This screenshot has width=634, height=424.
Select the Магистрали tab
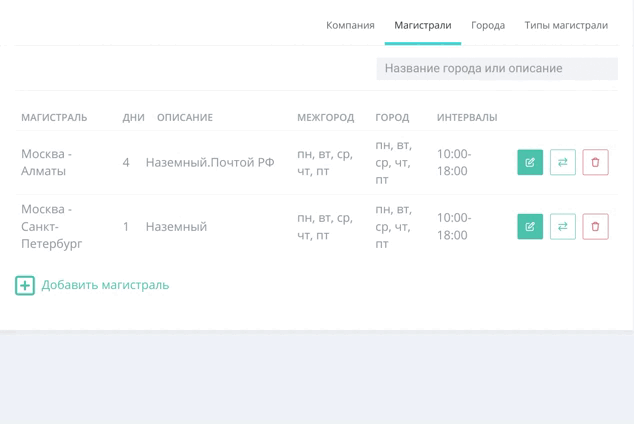423,25
